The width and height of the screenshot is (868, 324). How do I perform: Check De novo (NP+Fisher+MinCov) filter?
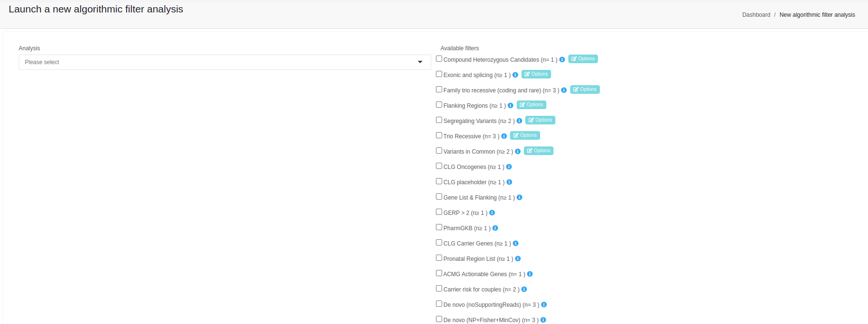[x=439, y=319]
